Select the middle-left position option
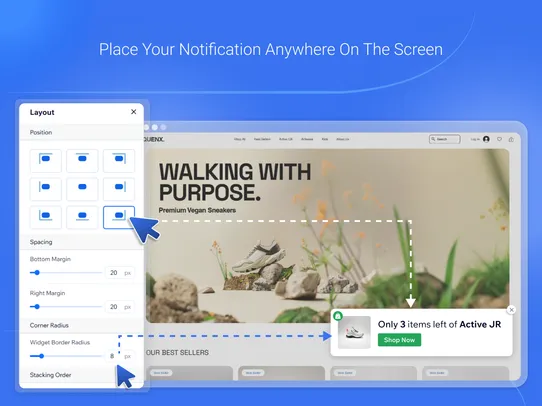Viewport: 542px width, 406px height. tap(46, 189)
